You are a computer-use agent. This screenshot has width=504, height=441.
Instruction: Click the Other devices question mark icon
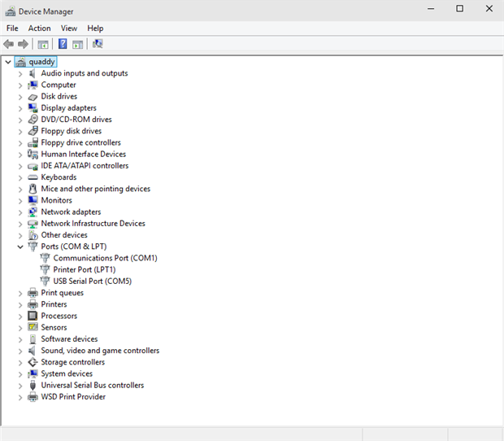point(33,235)
